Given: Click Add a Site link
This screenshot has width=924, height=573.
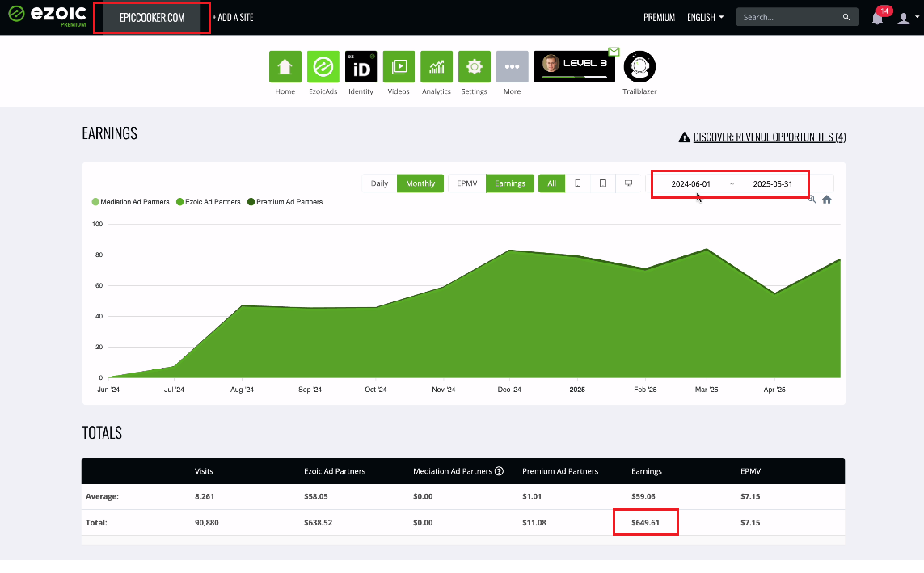Looking at the screenshot, I should (x=234, y=18).
